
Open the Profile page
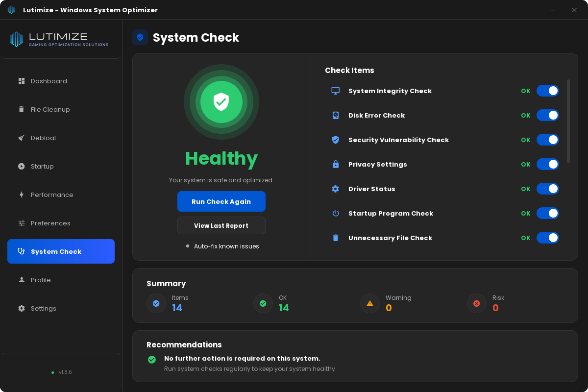pos(61,280)
